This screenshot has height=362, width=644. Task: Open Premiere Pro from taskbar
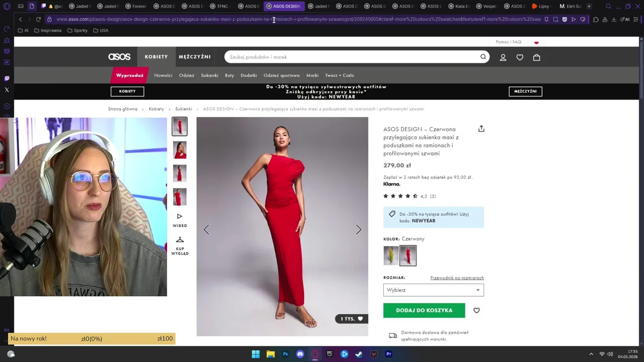click(388, 354)
